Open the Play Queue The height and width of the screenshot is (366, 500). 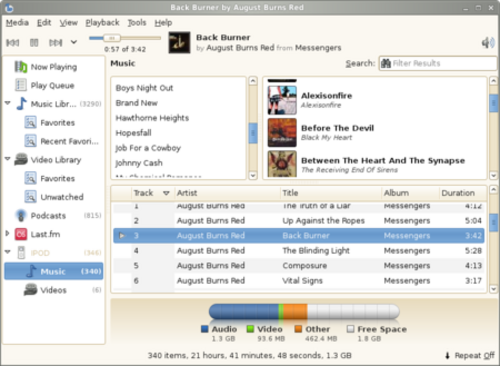click(52, 85)
